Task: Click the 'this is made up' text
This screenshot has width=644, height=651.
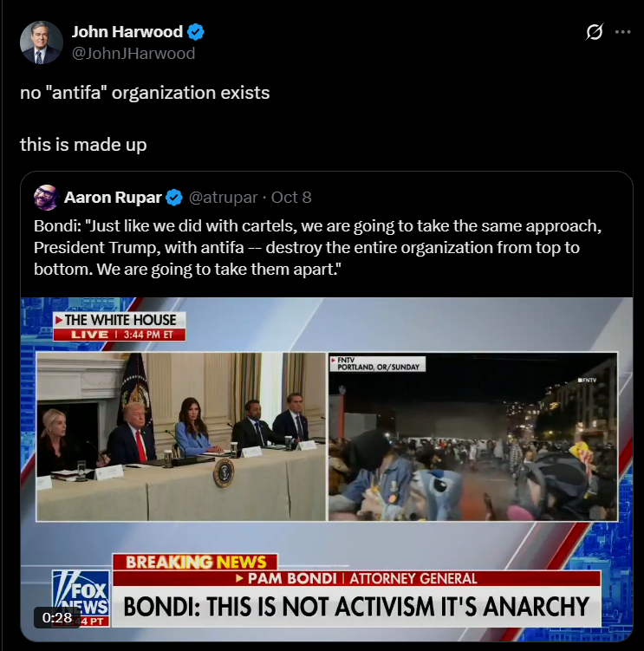Action: point(83,145)
